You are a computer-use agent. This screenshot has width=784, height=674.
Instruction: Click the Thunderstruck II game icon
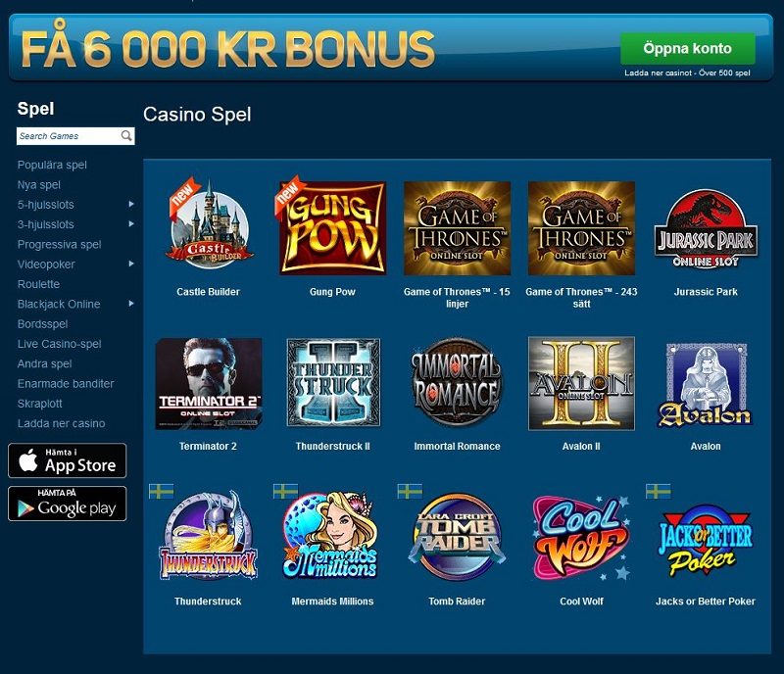pyautogui.click(x=333, y=383)
